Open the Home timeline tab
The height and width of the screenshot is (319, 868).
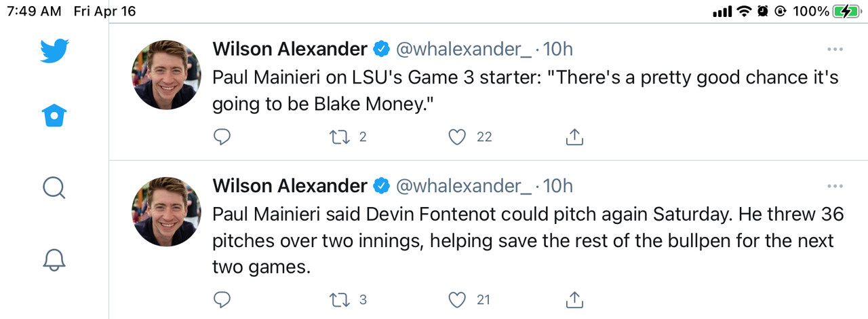pyautogui.click(x=54, y=117)
